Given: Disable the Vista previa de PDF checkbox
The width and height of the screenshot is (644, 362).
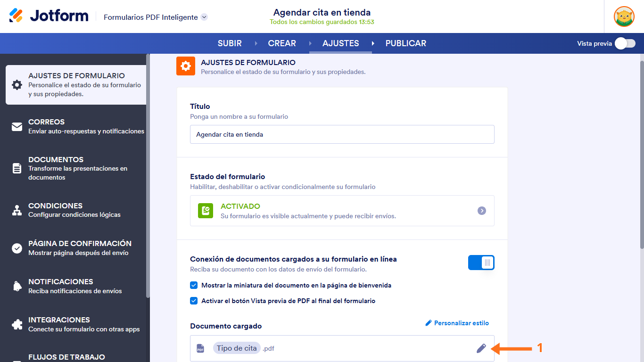Looking at the screenshot, I should [x=194, y=300].
